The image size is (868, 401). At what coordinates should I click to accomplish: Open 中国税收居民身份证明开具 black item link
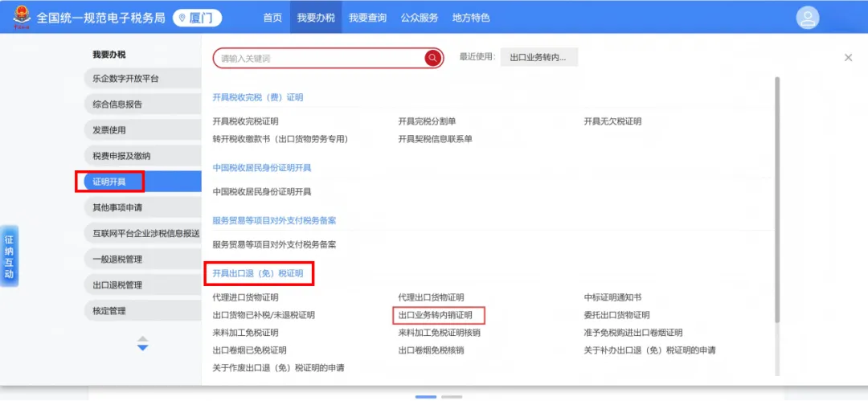click(262, 191)
